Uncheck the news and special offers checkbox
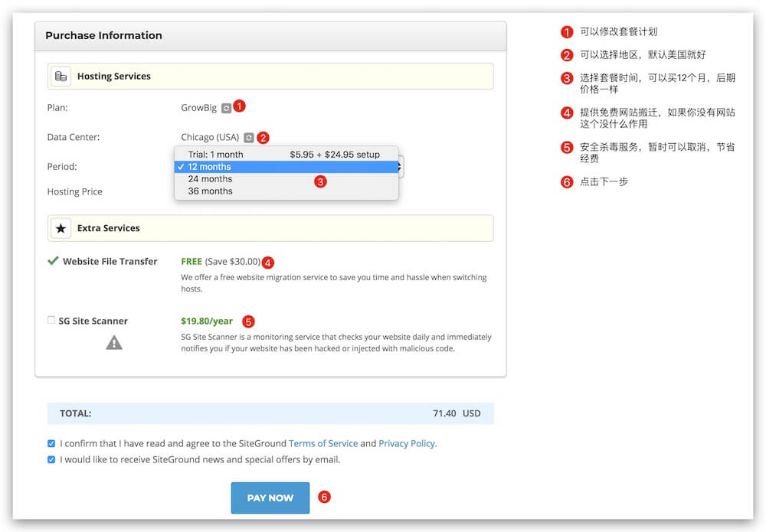 point(51,460)
